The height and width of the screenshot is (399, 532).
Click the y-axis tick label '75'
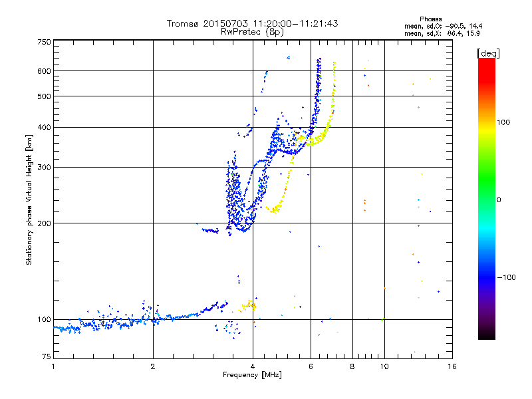point(47,356)
